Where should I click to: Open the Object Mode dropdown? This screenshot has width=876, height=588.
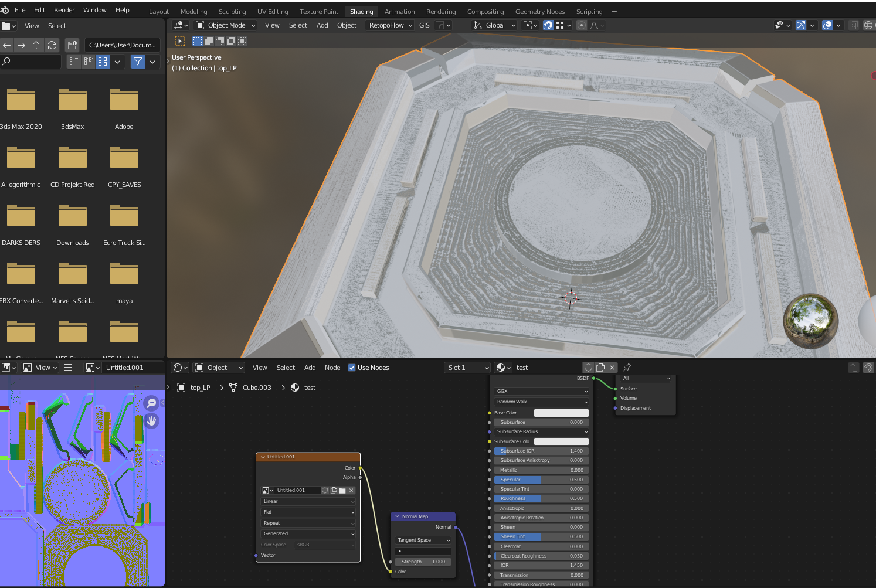point(226,25)
